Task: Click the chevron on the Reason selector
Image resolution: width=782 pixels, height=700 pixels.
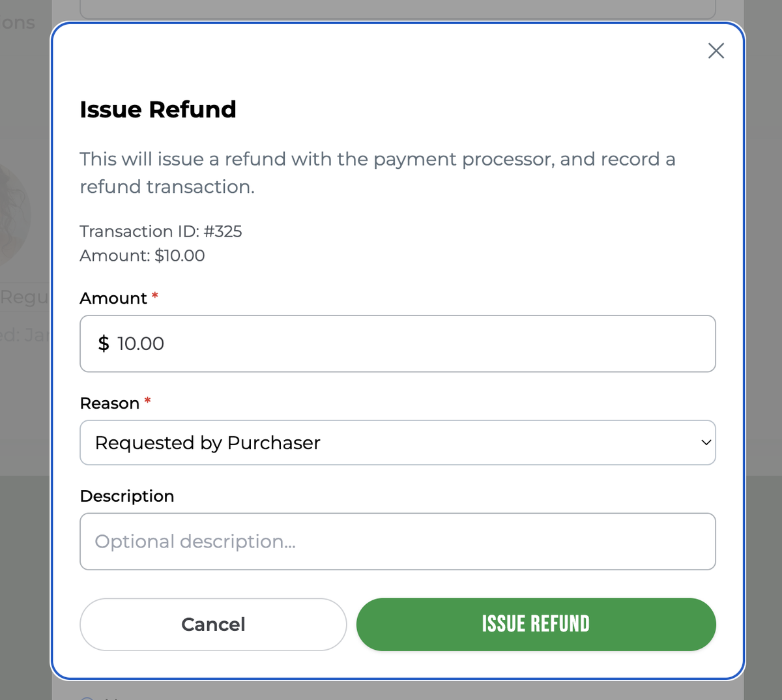Action: coord(706,443)
